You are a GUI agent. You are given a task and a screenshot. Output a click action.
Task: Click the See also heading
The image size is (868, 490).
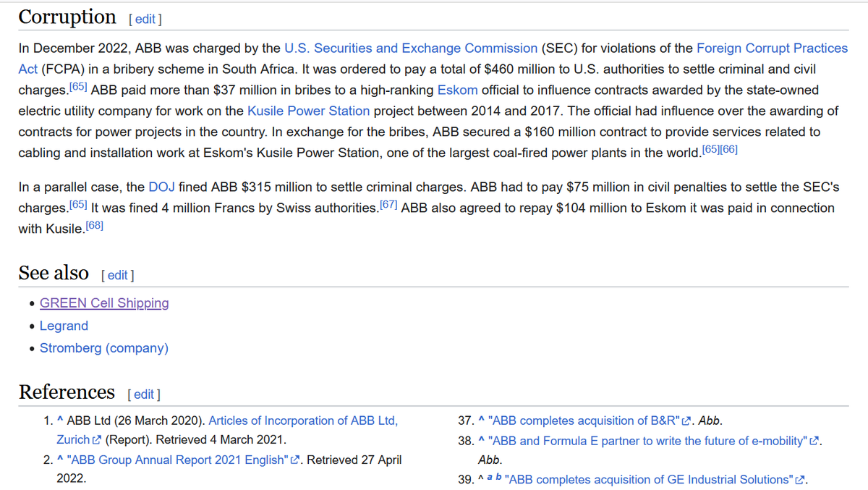(54, 273)
